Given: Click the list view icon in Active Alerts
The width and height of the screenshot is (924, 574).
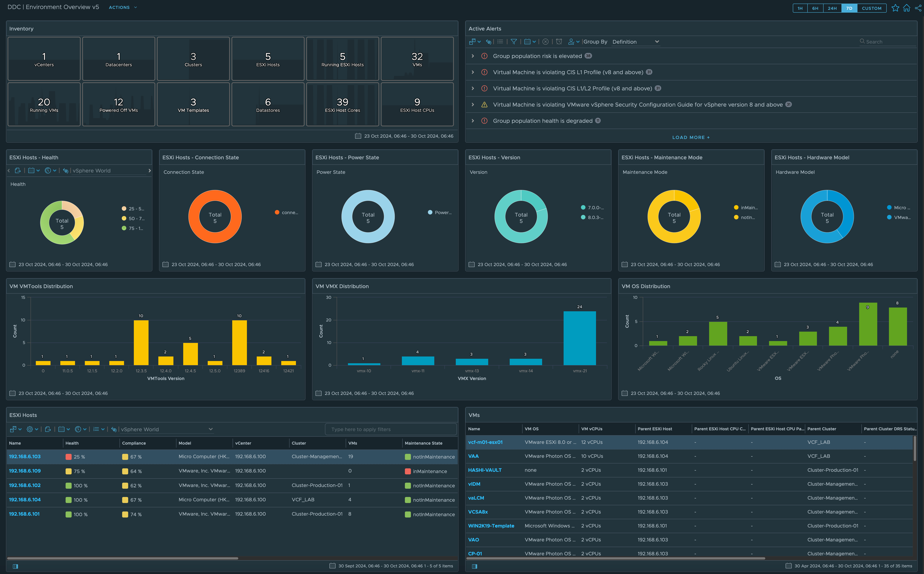Looking at the screenshot, I should tap(500, 42).
